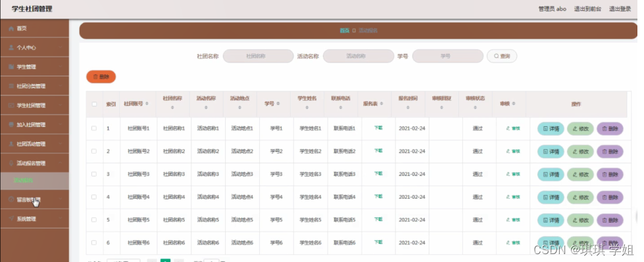The image size is (644, 262).
Task: Click the 查询 search button
Action: (x=501, y=57)
